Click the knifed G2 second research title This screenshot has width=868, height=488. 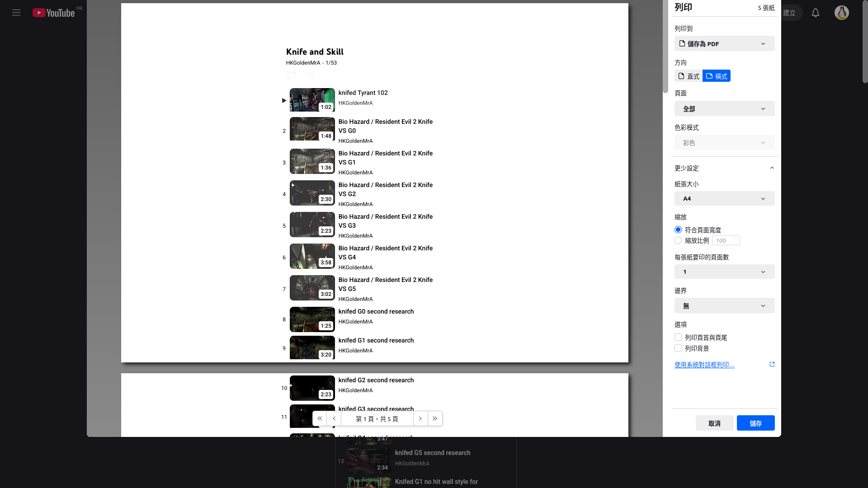point(376,380)
